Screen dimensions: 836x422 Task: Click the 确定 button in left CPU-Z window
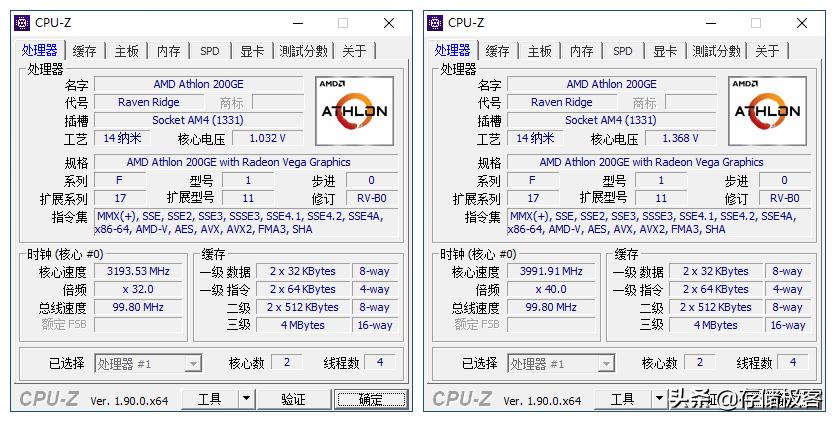click(371, 399)
